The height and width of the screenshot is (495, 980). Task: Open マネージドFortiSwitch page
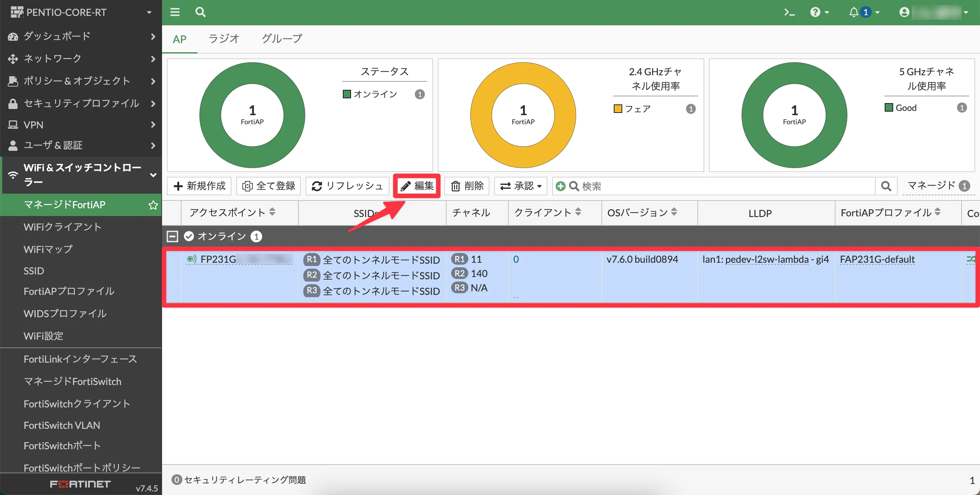[x=72, y=381]
